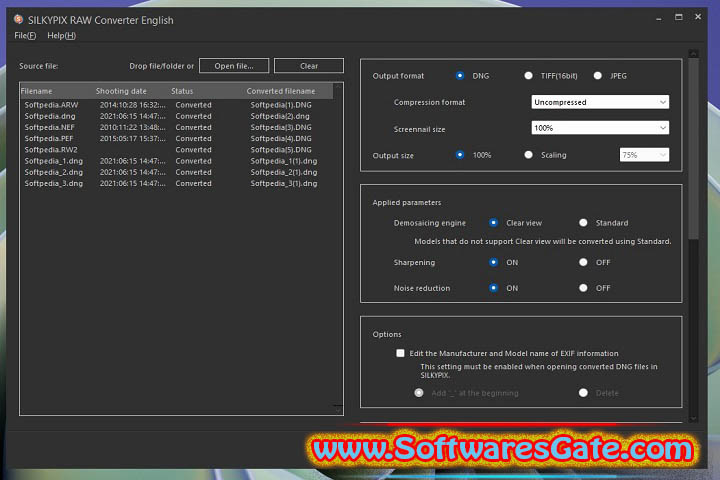
Task: Click converted filename Softpedia(4).DNG
Action: [x=281, y=138]
